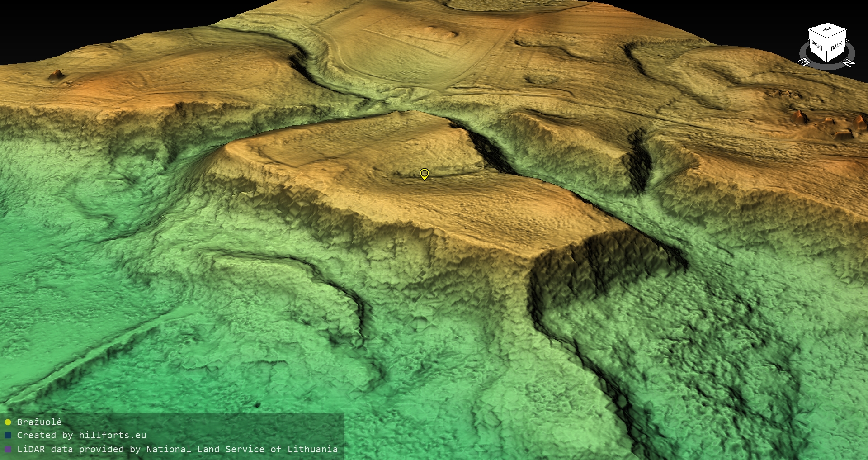The width and height of the screenshot is (868, 460).
Task: Click the yellow dot in the legend
Action: 8,422
